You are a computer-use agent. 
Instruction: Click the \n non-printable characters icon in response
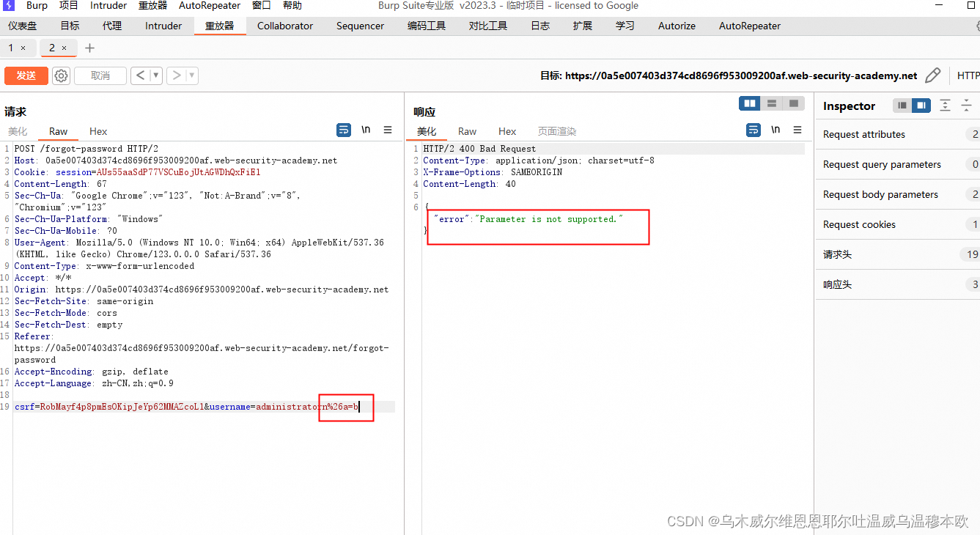click(x=775, y=129)
